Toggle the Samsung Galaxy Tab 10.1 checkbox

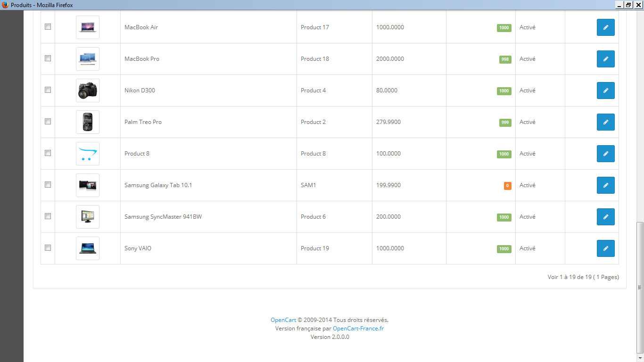[x=48, y=185]
